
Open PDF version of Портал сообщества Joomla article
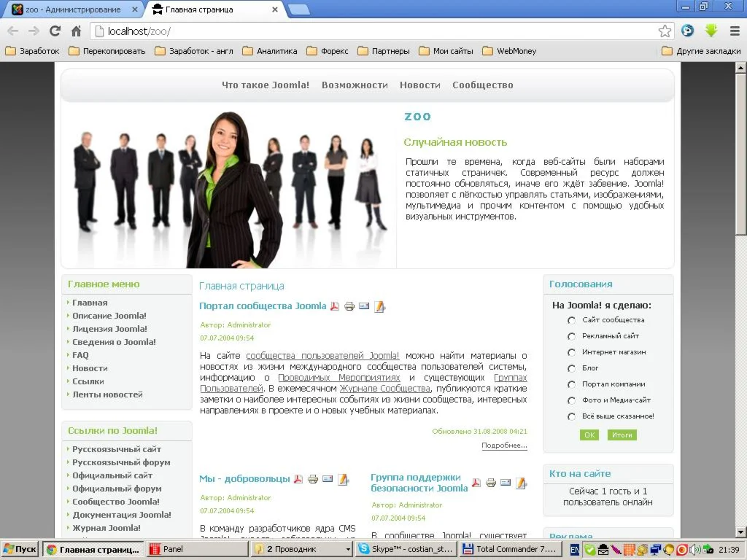point(334,307)
